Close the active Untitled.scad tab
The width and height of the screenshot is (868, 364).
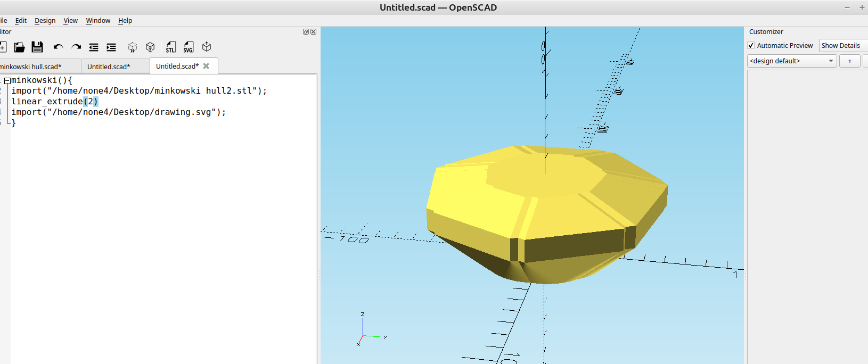(x=206, y=66)
